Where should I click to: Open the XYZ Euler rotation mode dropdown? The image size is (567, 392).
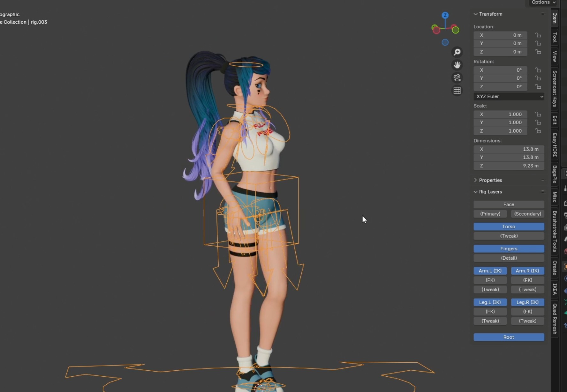[509, 96]
